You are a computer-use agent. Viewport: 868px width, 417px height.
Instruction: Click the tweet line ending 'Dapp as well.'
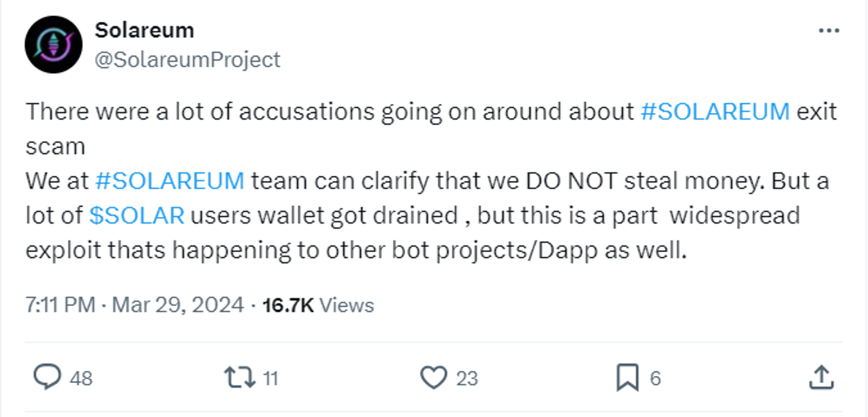point(356,250)
